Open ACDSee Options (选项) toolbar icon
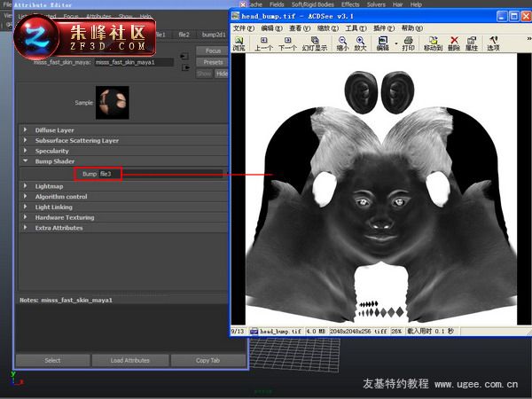 pyautogui.click(x=493, y=43)
